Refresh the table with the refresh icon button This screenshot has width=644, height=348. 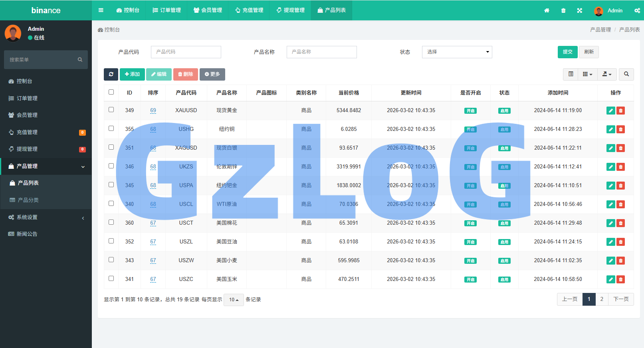[111, 74]
